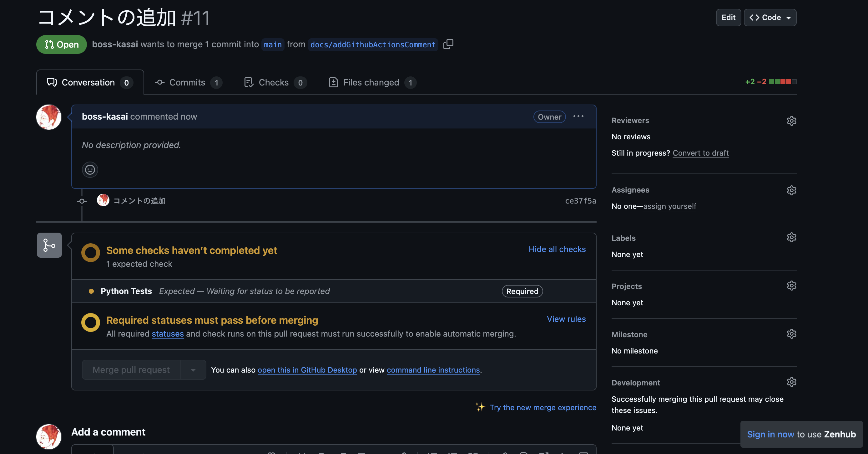Expand the Code dropdown button

pos(770,18)
